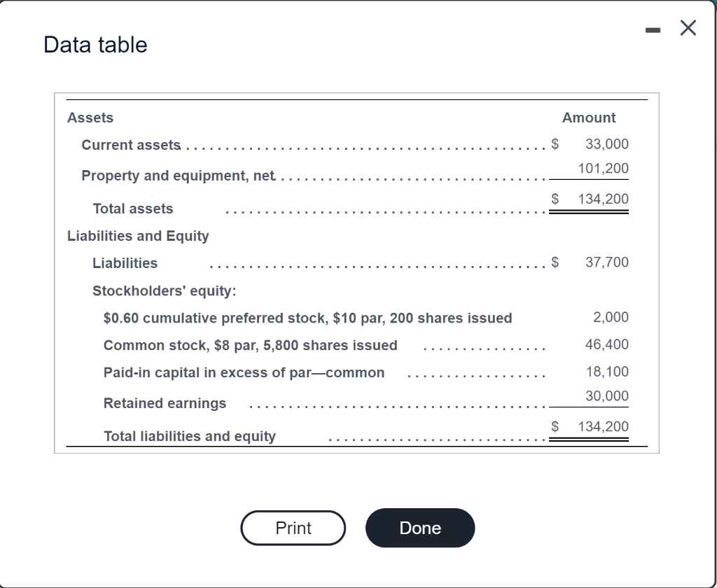Close the Data table dialog

688,28
